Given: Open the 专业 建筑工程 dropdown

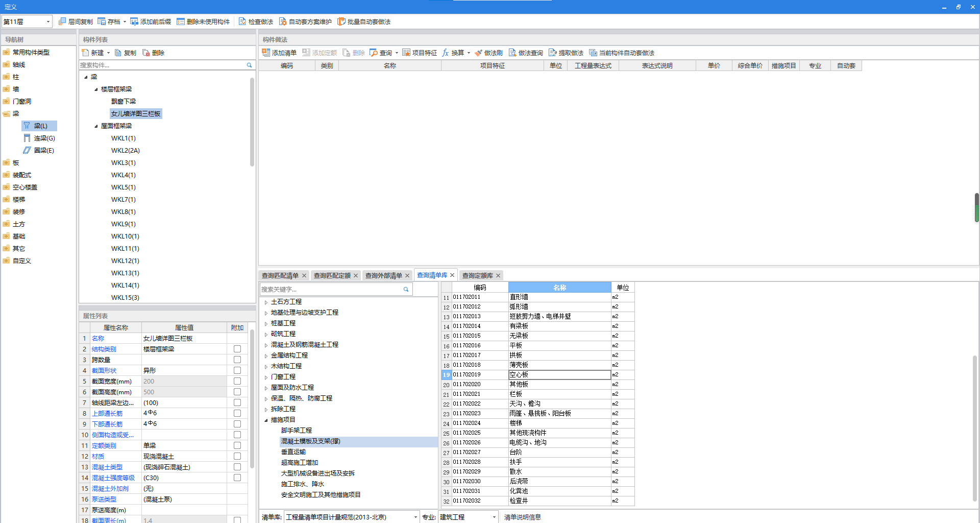Looking at the screenshot, I should pos(494,517).
